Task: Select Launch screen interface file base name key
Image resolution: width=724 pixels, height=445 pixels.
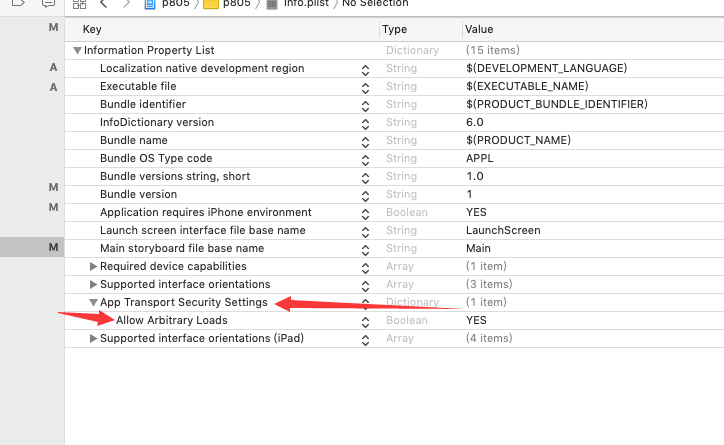Action: click(203, 230)
